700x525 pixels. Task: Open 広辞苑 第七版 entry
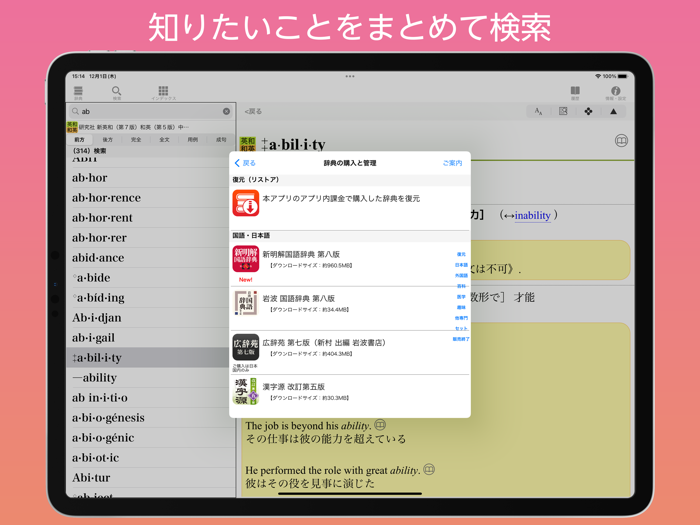tap(350, 353)
